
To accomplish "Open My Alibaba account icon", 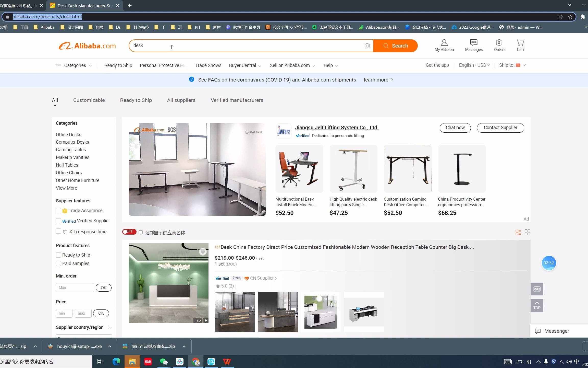I will (444, 45).
